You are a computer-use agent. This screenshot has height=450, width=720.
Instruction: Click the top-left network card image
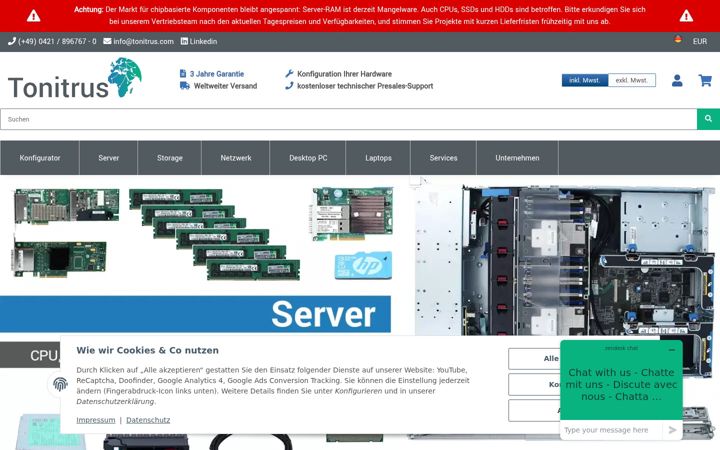point(67,206)
